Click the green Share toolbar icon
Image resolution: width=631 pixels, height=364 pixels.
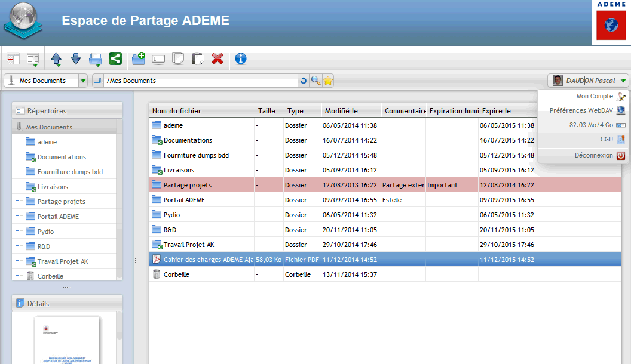click(x=115, y=58)
